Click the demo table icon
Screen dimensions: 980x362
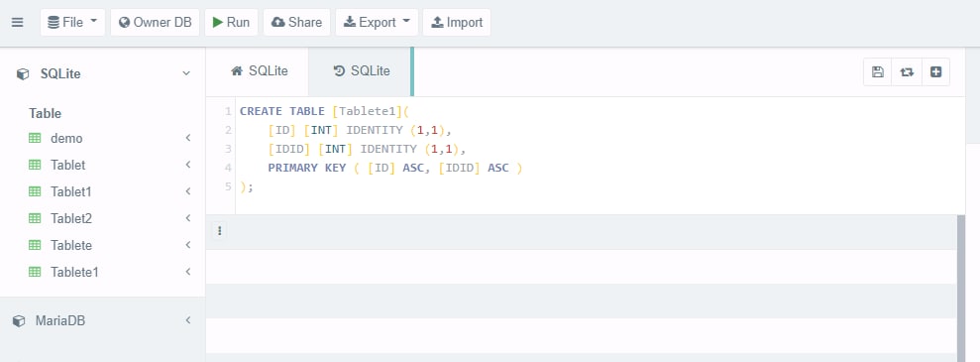pyautogui.click(x=35, y=138)
